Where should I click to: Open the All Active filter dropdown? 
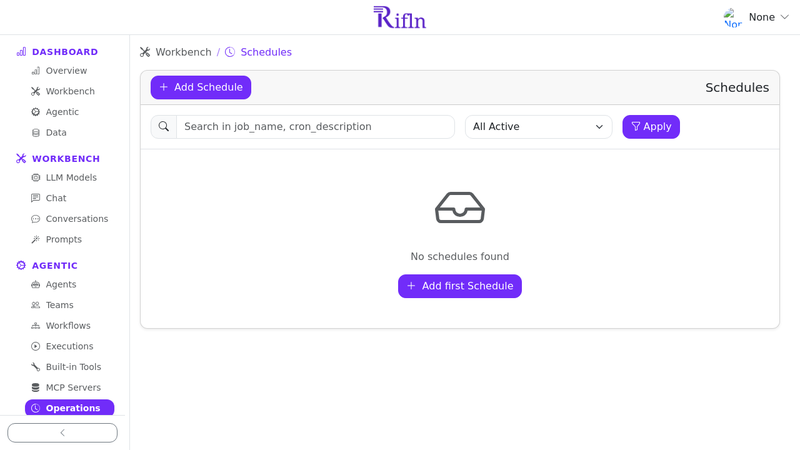(x=538, y=127)
